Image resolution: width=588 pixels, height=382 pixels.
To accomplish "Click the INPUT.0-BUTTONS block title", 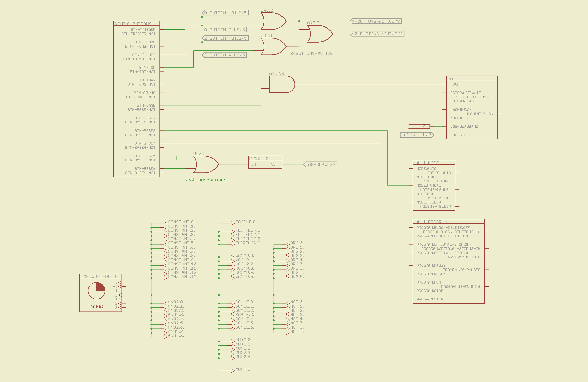I will [x=133, y=24].
